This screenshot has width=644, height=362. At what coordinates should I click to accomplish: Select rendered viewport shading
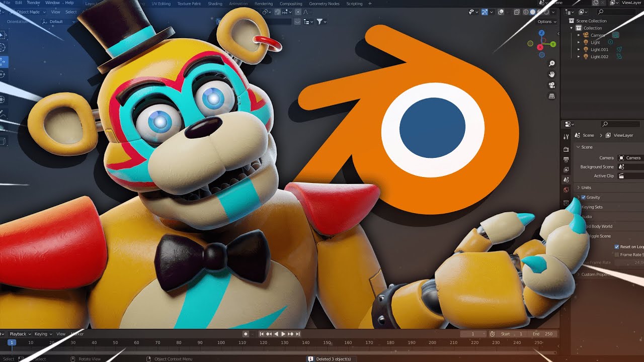(x=546, y=12)
